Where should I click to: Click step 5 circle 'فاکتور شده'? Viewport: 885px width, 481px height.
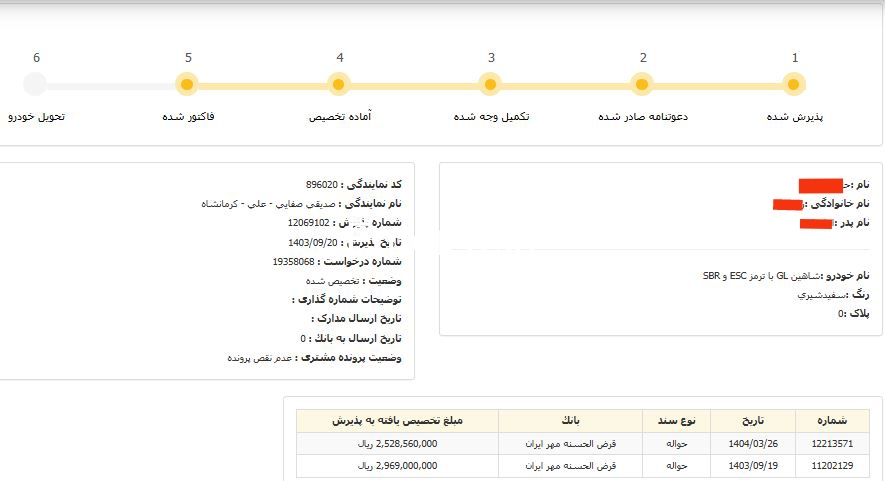tap(187, 85)
